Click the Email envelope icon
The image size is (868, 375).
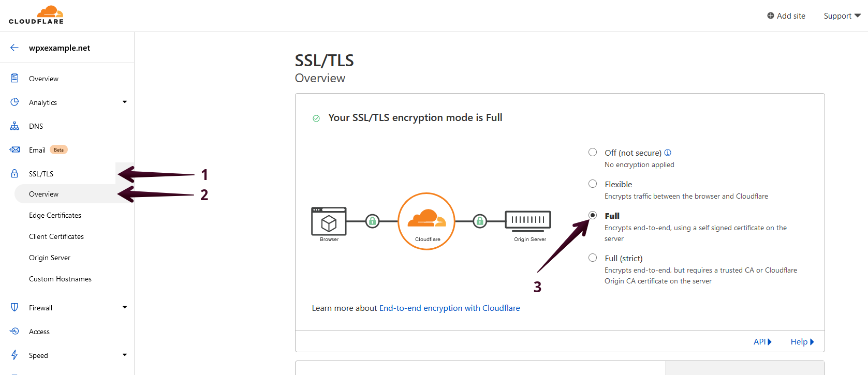tap(14, 149)
